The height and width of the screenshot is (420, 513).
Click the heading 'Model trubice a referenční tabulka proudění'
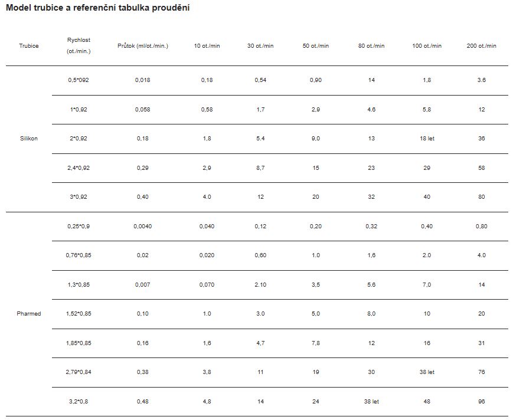(97, 8)
